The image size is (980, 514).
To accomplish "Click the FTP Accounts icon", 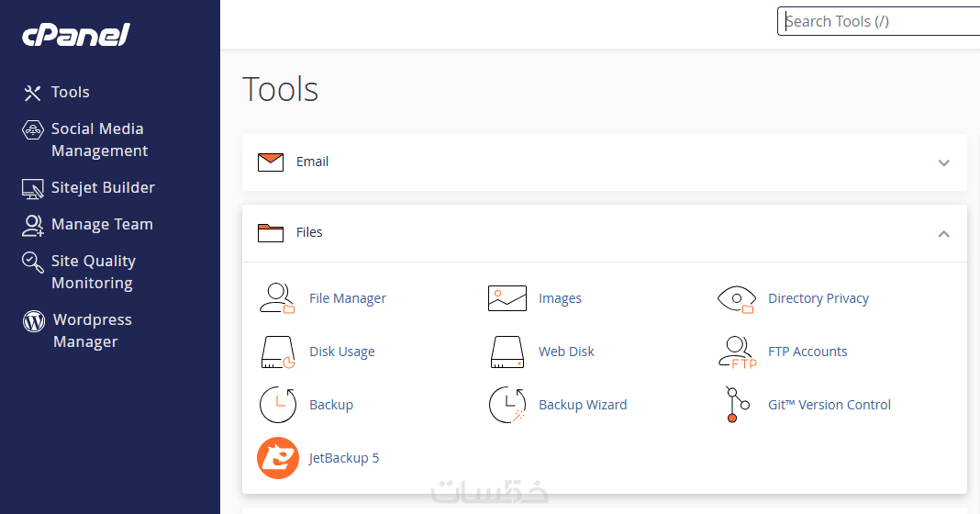I will (x=737, y=352).
